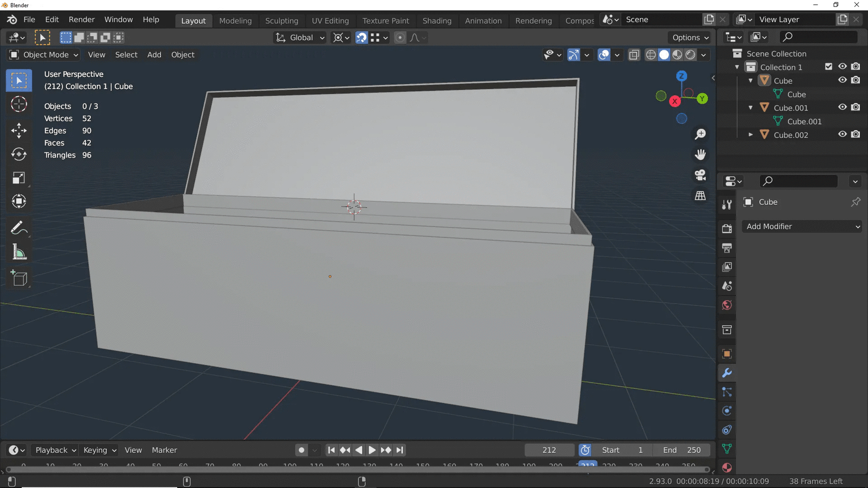Select the Rotate tool

pyautogui.click(x=19, y=154)
